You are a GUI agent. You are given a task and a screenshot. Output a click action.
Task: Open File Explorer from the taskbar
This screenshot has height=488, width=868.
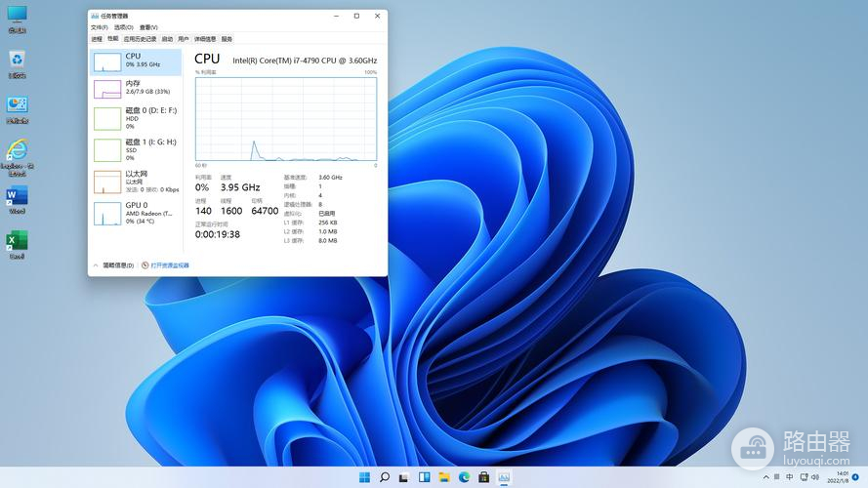[x=444, y=477]
